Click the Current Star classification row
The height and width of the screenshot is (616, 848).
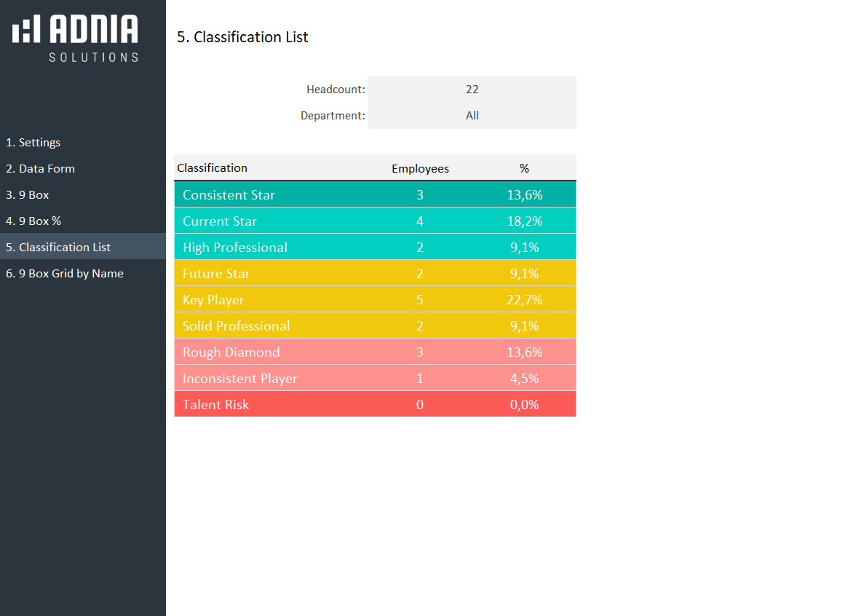pyautogui.click(x=220, y=221)
